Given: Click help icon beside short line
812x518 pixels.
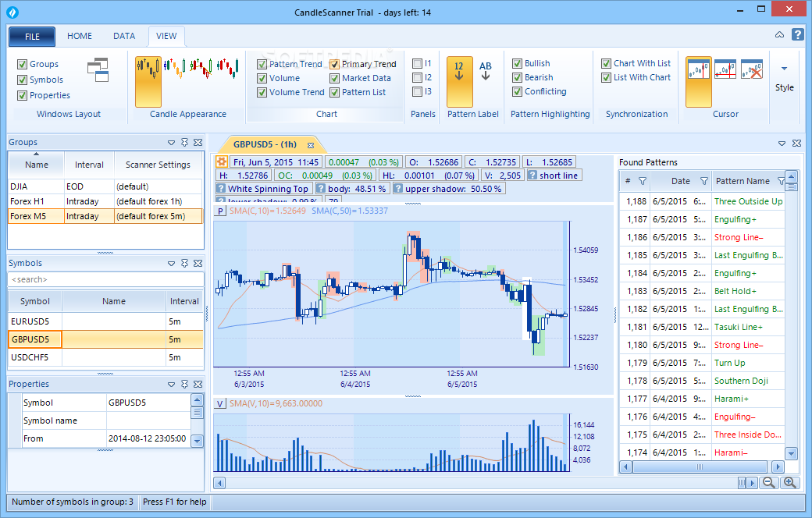Looking at the screenshot, I should pyautogui.click(x=532, y=176).
